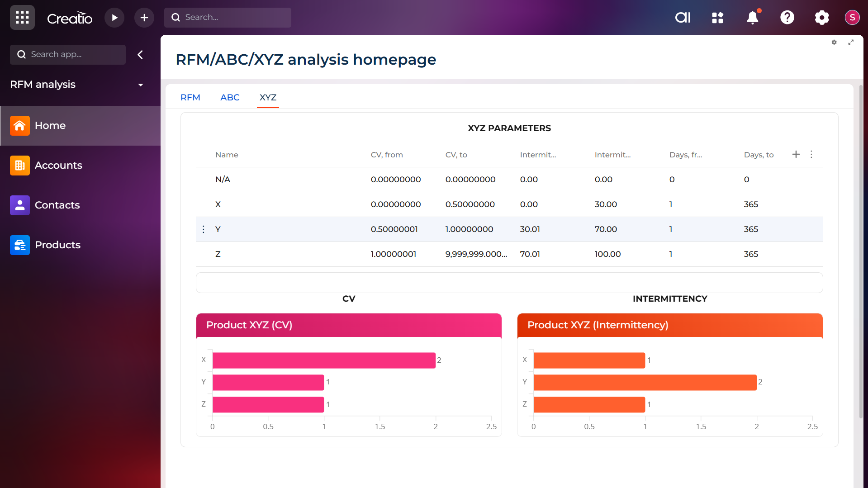868x488 pixels.
Task: Open the help question mark menu
Action: click(x=787, y=18)
